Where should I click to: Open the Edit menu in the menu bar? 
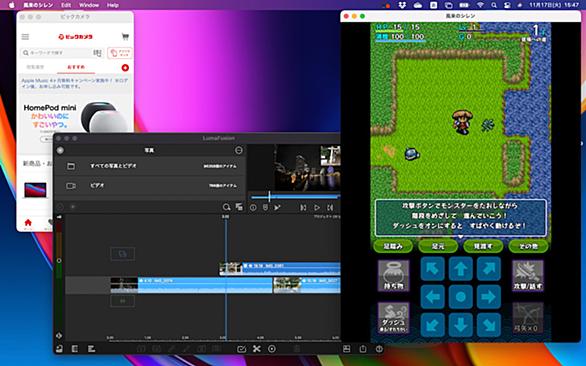[66, 5]
